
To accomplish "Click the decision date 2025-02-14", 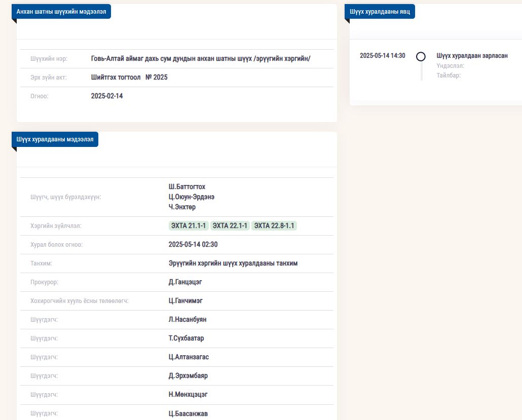I will 107,96.
